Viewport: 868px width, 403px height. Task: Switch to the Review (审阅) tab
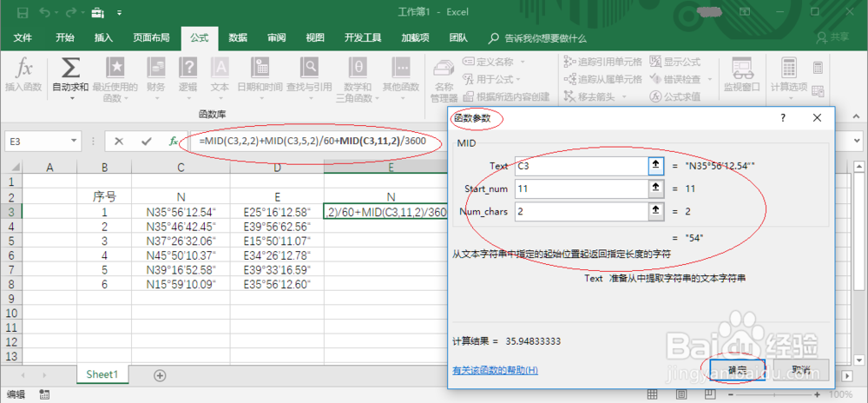[276, 37]
